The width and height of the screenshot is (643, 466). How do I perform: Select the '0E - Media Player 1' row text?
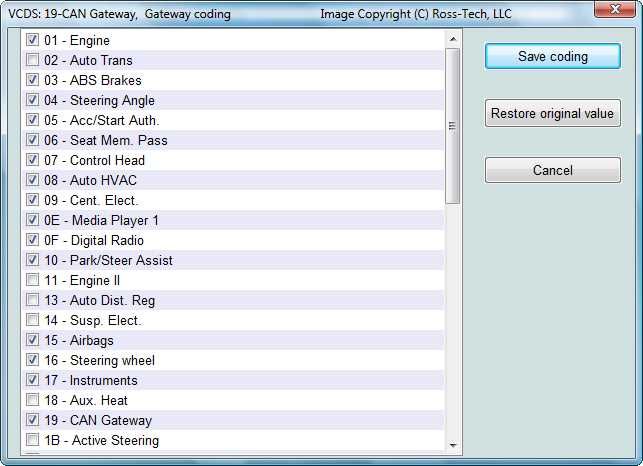click(x=101, y=220)
